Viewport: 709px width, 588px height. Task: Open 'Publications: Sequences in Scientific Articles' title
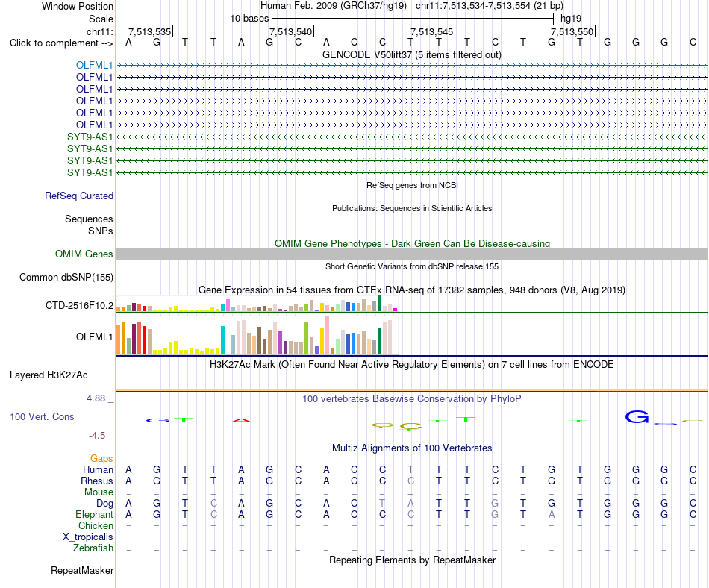coord(412,208)
